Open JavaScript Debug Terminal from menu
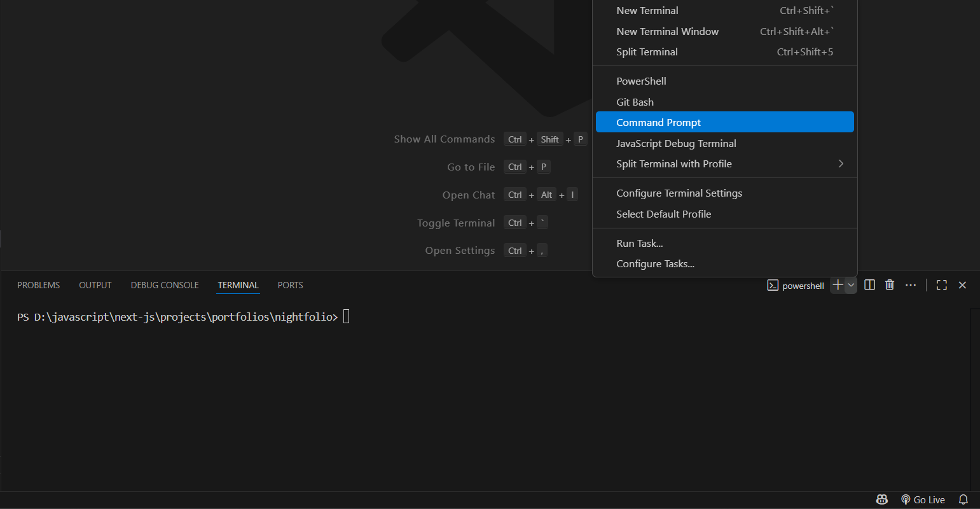The height and width of the screenshot is (509, 980). [x=676, y=143]
